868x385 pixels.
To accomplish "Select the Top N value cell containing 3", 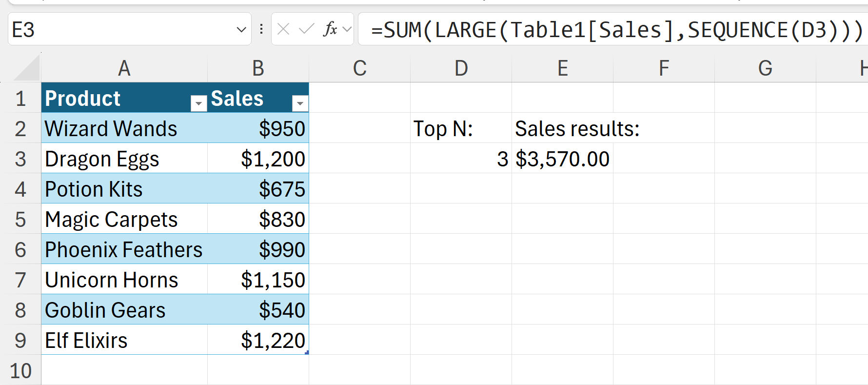I will [461, 159].
